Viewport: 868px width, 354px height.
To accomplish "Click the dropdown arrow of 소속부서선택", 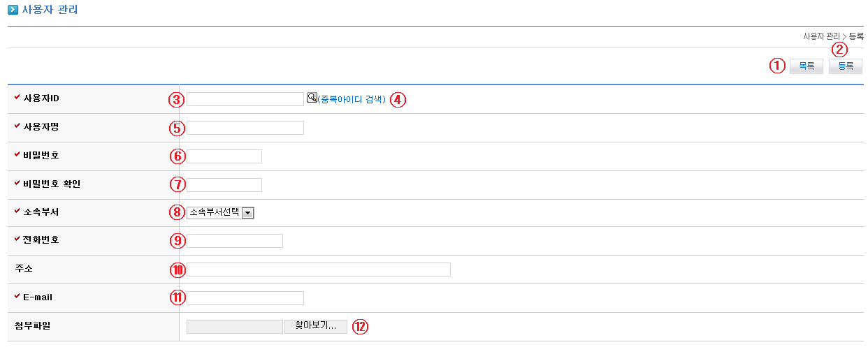I will (x=247, y=212).
